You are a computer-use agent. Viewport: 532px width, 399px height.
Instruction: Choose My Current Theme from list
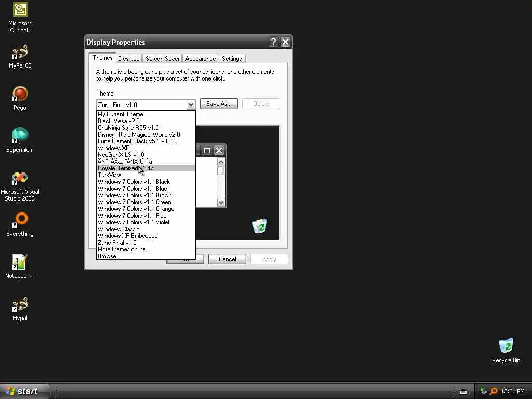[x=146, y=114]
